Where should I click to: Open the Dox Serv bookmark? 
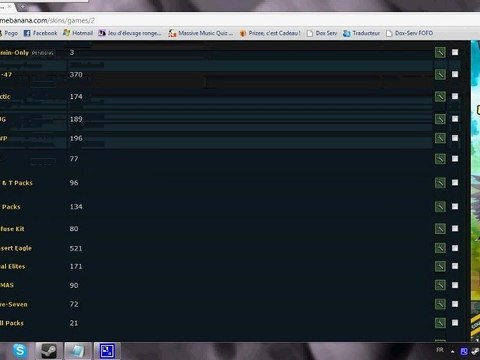[x=322, y=33]
